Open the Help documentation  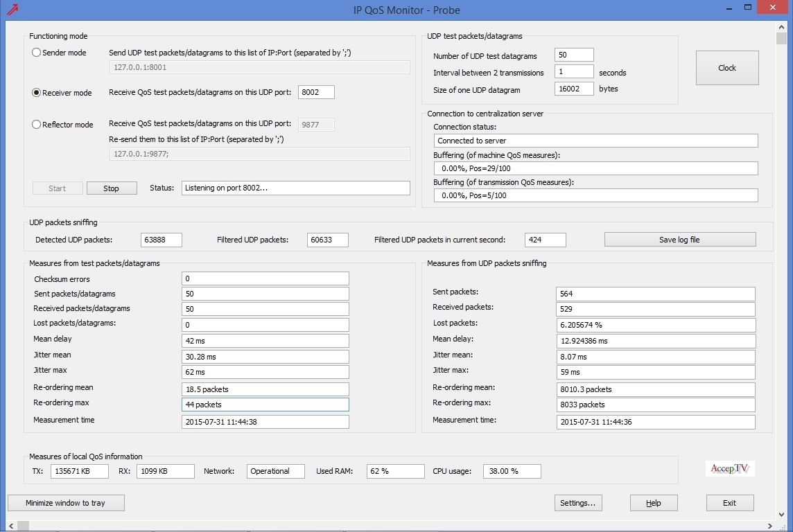click(653, 503)
